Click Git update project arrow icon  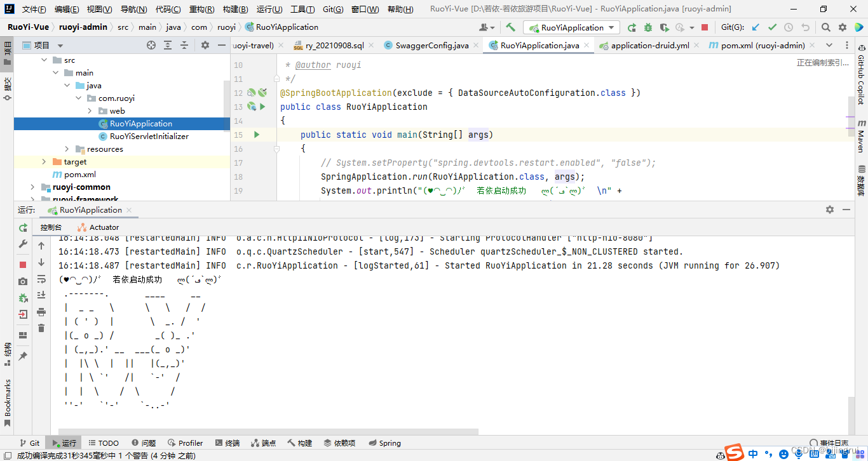pos(756,27)
